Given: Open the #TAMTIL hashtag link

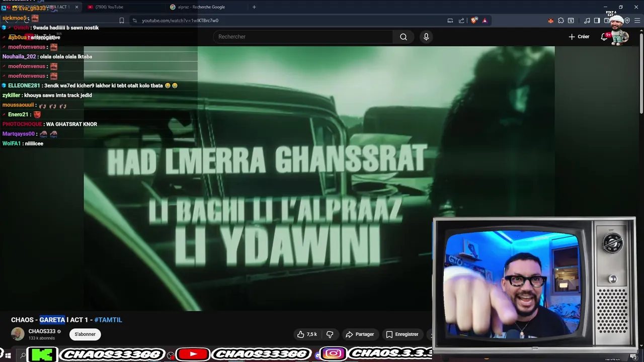Looking at the screenshot, I should pyautogui.click(x=108, y=320).
